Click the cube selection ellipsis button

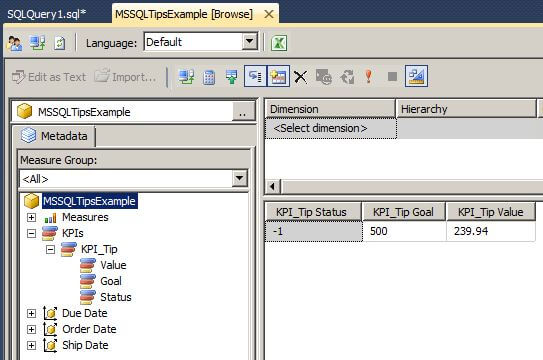point(243,112)
